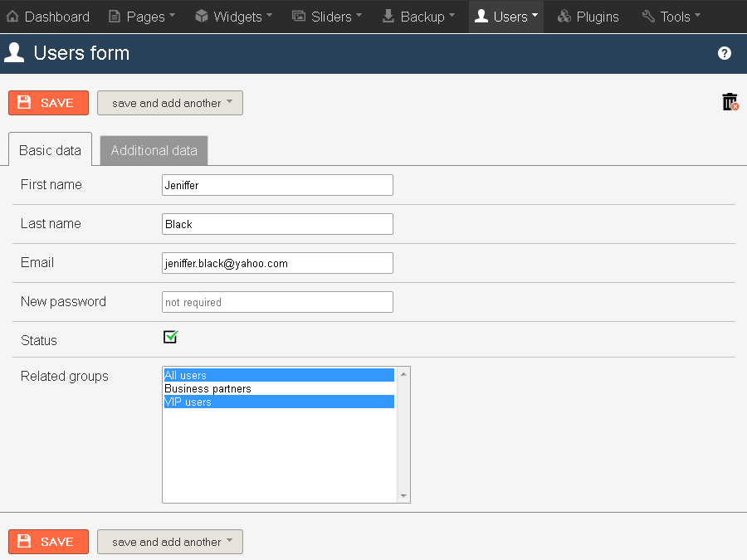Click the Sliders images icon
The image size is (747, 560).
click(x=299, y=17)
